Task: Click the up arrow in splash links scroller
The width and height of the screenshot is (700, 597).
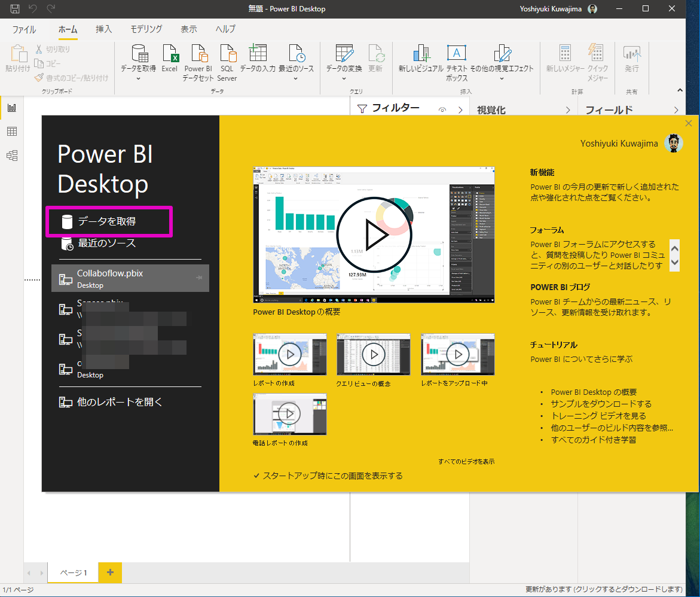Action: click(674, 248)
